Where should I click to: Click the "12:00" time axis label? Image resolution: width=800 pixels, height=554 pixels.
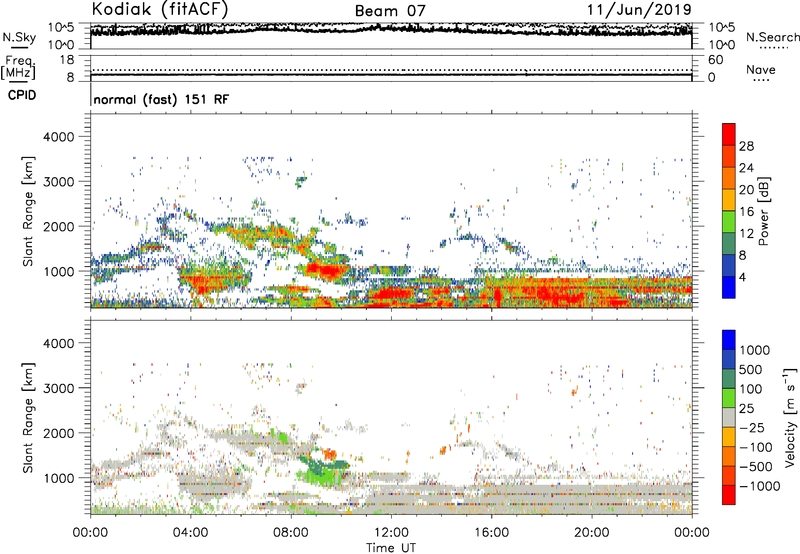pyautogui.click(x=391, y=533)
